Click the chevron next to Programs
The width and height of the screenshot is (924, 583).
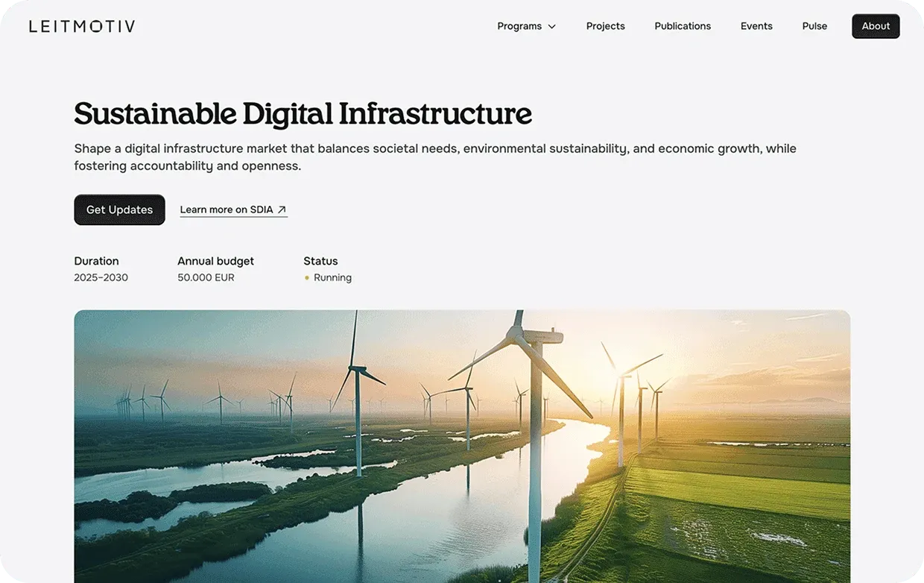pos(551,27)
